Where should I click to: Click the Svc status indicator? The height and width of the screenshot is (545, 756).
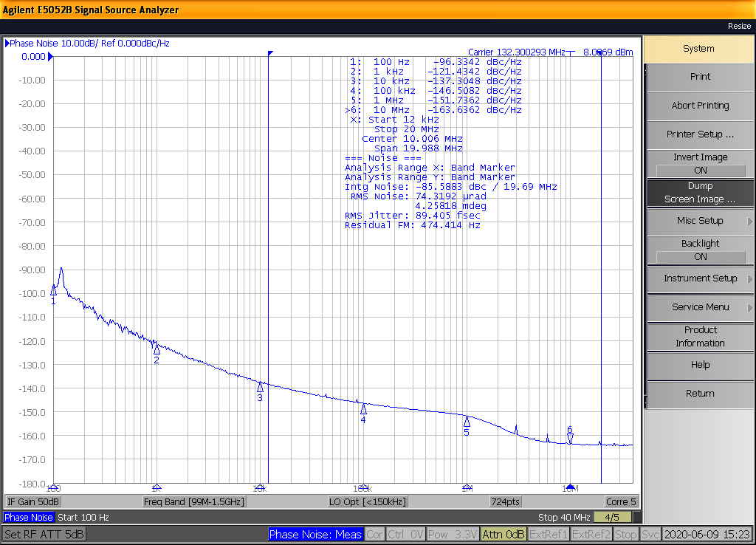tap(650, 535)
